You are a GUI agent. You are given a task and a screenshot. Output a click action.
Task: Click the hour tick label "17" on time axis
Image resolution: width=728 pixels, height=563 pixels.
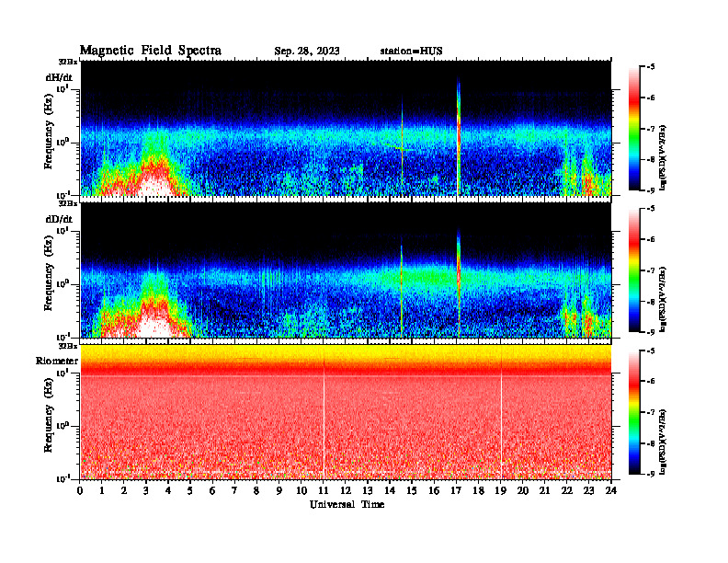click(x=456, y=491)
